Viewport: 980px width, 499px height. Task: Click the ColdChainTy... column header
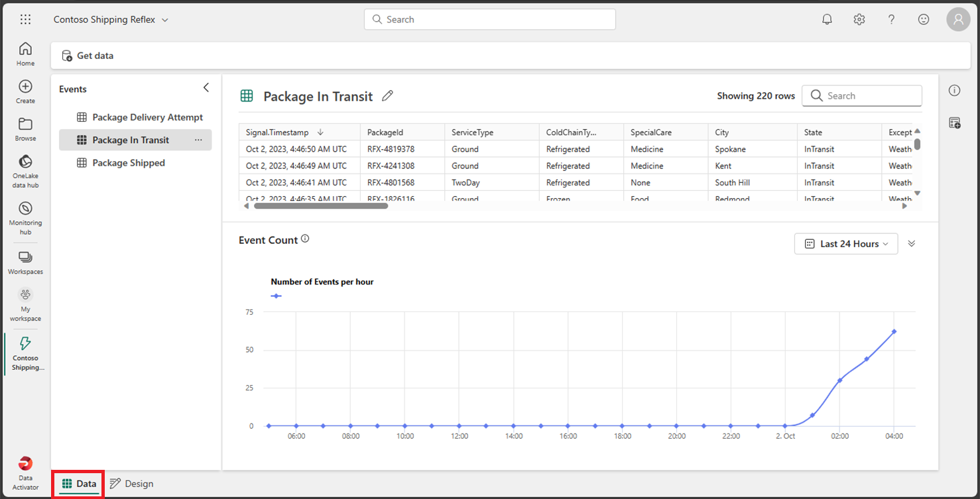[x=581, y=132]
